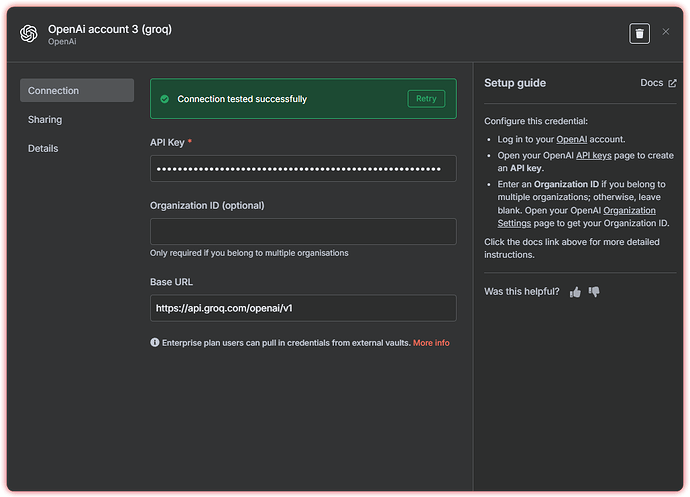
Task: Click the Setup guide heading
Action: click(515, 83)
